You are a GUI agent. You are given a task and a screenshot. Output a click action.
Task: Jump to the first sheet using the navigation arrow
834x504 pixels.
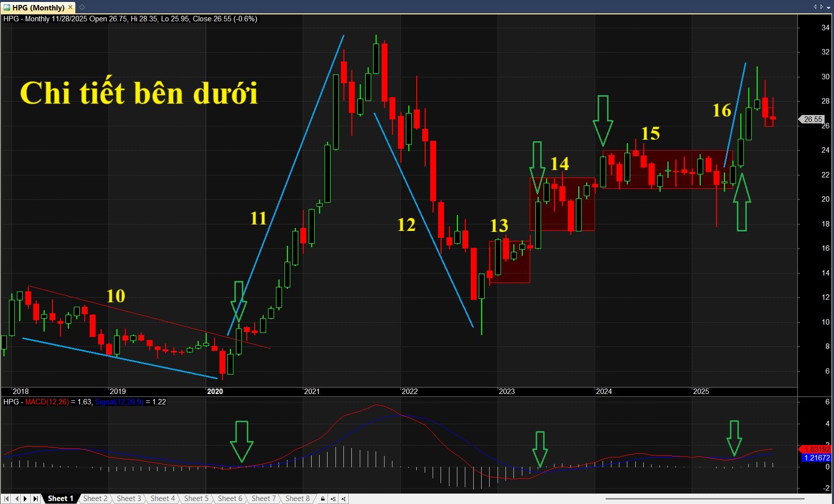[x=6, y=499]
